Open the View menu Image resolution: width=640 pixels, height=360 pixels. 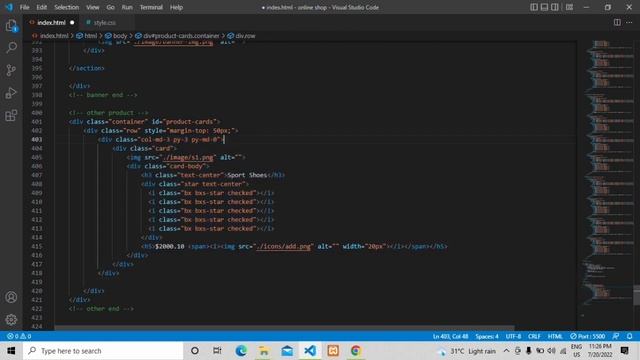(93, 7)
